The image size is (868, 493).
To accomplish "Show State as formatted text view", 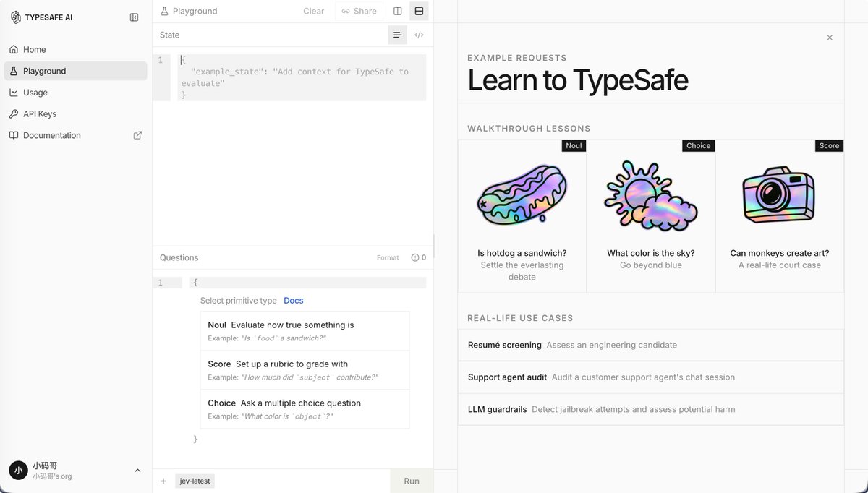I will [x=397, y=35].
